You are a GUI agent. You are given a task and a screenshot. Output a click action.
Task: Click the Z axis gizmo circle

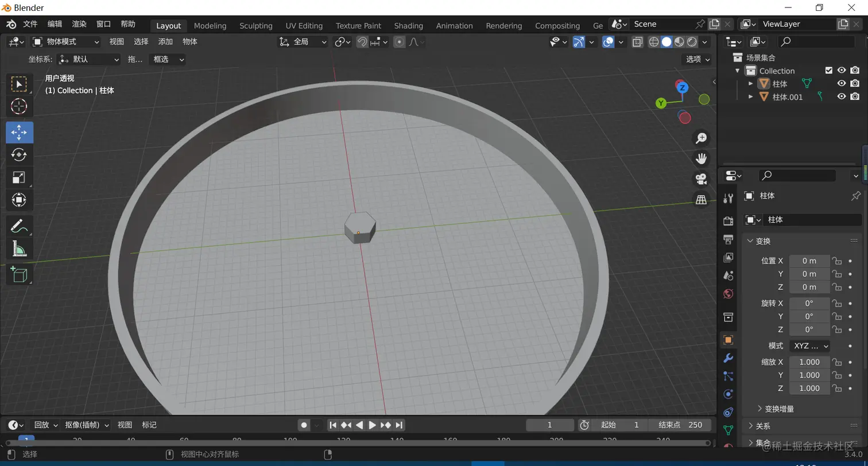683,87
